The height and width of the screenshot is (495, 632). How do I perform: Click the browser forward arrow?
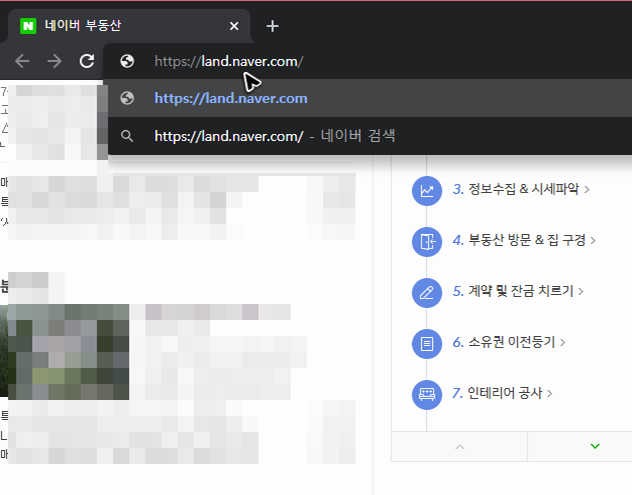click(x=54, y=61)
